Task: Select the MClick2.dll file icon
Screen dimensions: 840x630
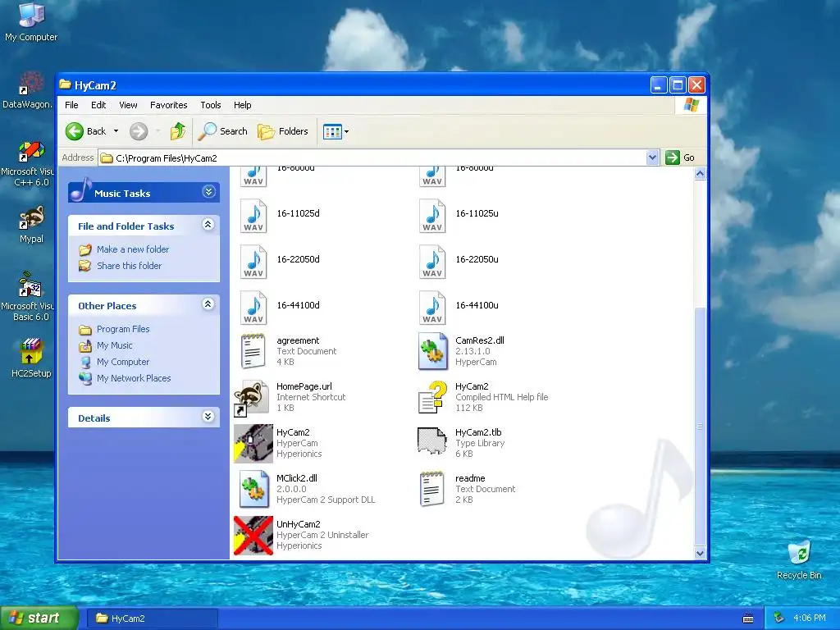Action: coord(253,489)
